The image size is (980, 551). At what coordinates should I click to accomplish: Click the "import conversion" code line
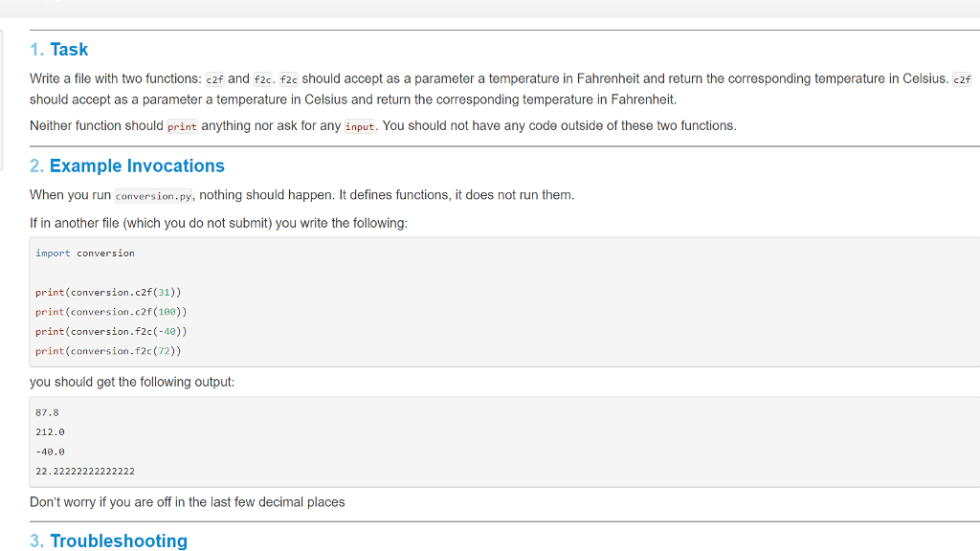click(85, 253)
